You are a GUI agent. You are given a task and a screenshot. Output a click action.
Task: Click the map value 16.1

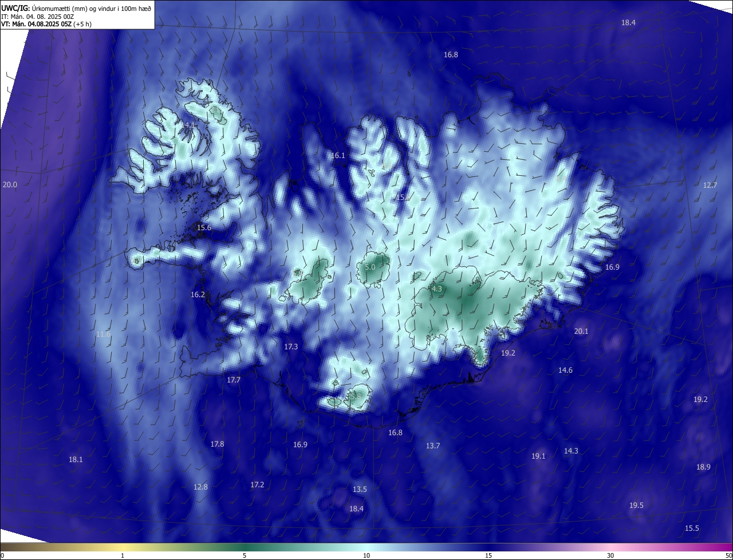click(338, 156)
